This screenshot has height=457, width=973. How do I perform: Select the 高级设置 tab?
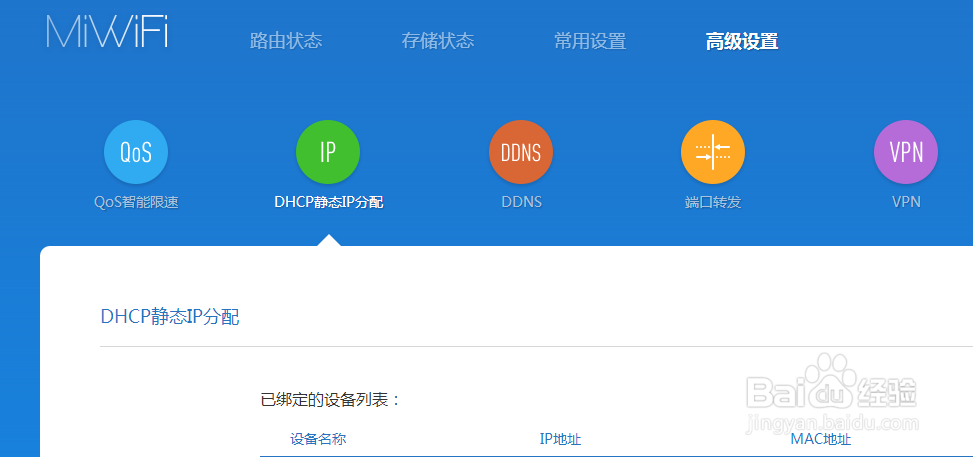pyautogui.click(x=742, y=42)
